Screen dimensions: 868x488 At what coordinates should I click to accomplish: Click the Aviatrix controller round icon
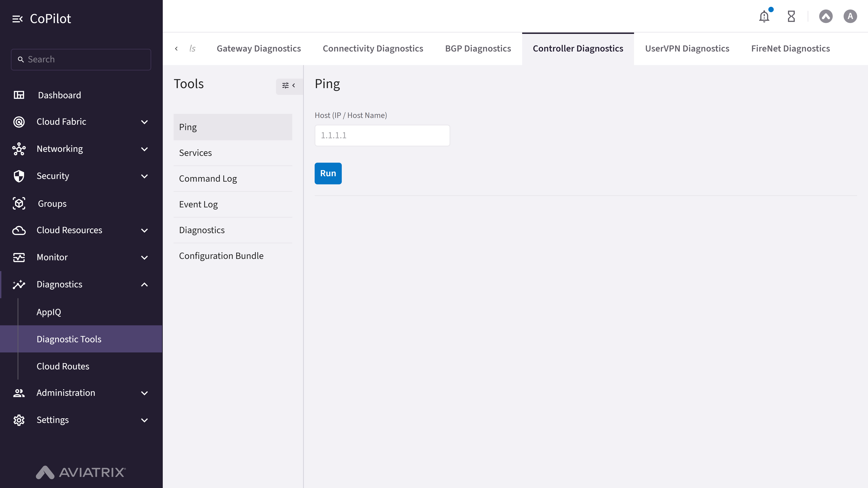point(826,16)
